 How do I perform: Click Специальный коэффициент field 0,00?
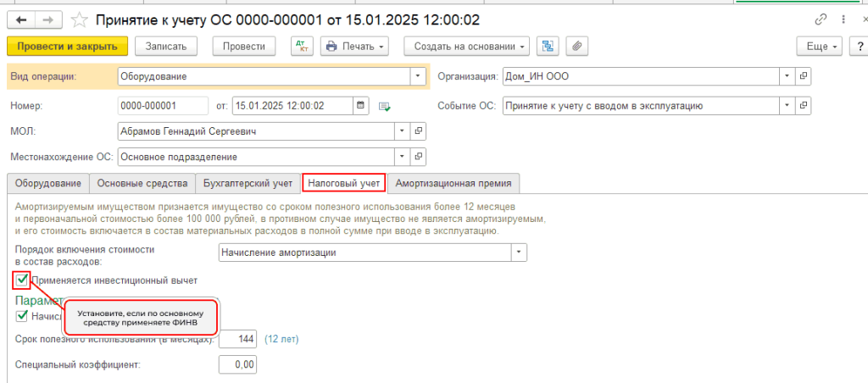[x=238, y=364]
